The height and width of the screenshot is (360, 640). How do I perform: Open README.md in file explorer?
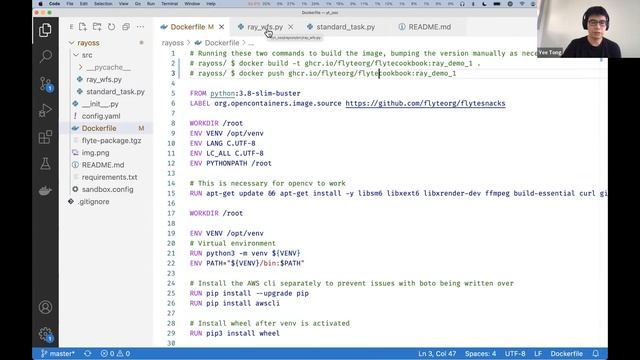pyautogui.click(x=103, y=165)
